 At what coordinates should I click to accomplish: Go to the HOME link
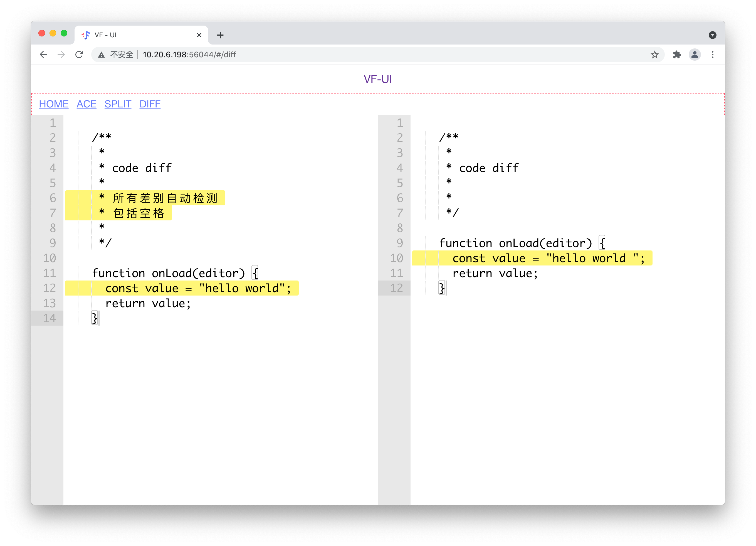tap(54, 104)
